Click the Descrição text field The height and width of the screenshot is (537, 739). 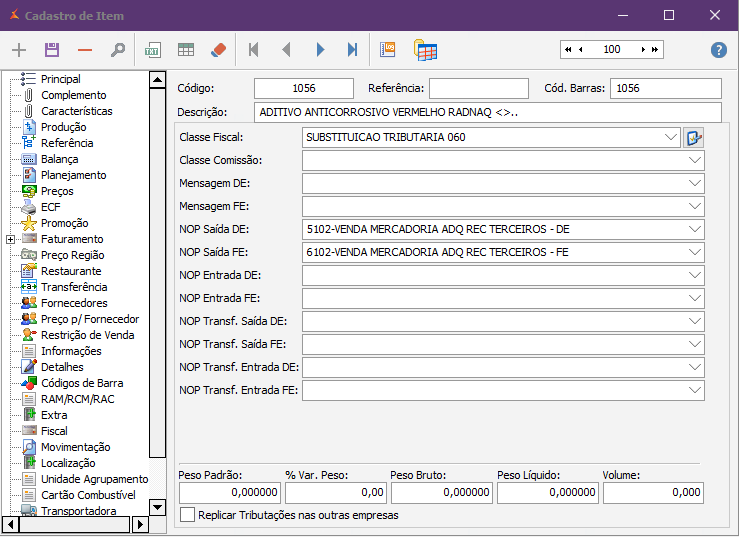[x=488, y=112]
